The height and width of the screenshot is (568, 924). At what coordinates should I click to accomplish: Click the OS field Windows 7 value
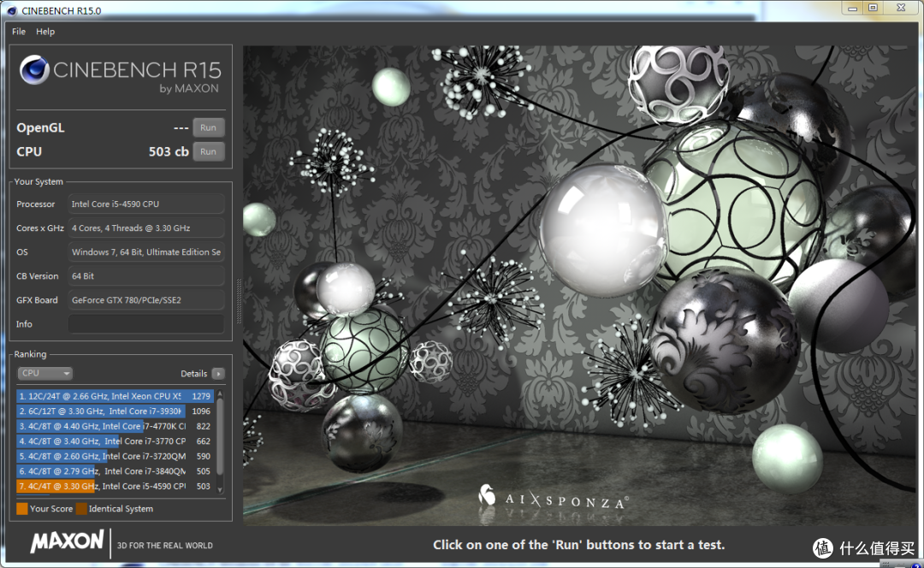(146, 251)
